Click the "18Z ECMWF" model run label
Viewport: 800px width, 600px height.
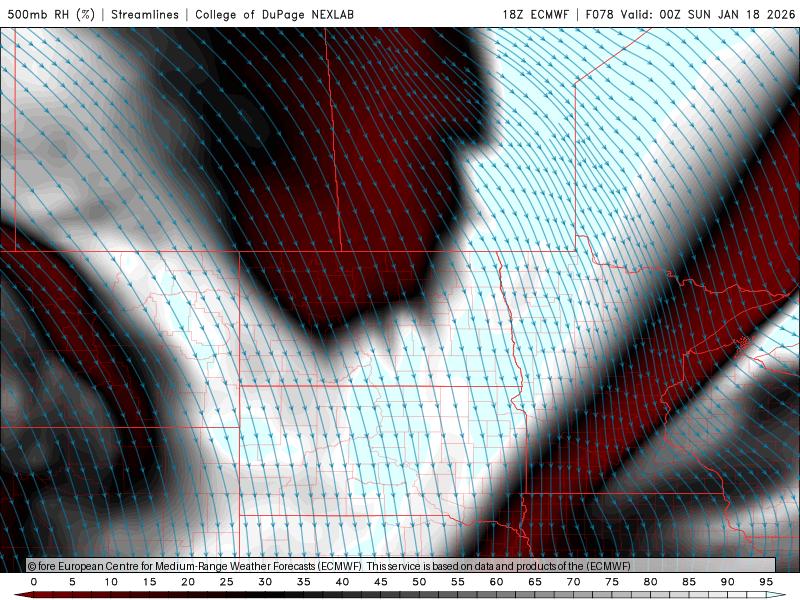(x=535, y=14)
